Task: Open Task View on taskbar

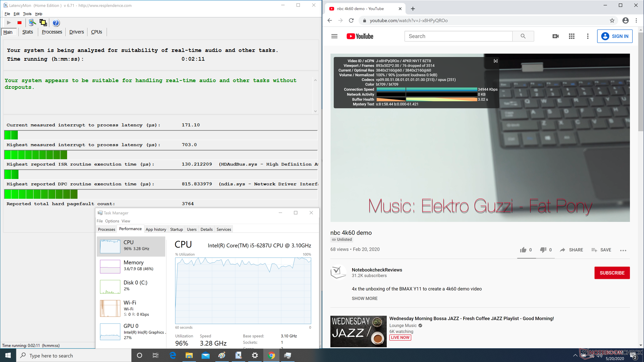Action: 155,355
